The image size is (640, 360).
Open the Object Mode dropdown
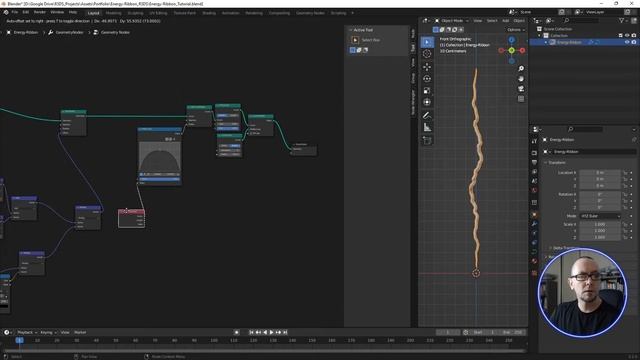[x=451, y=20]
